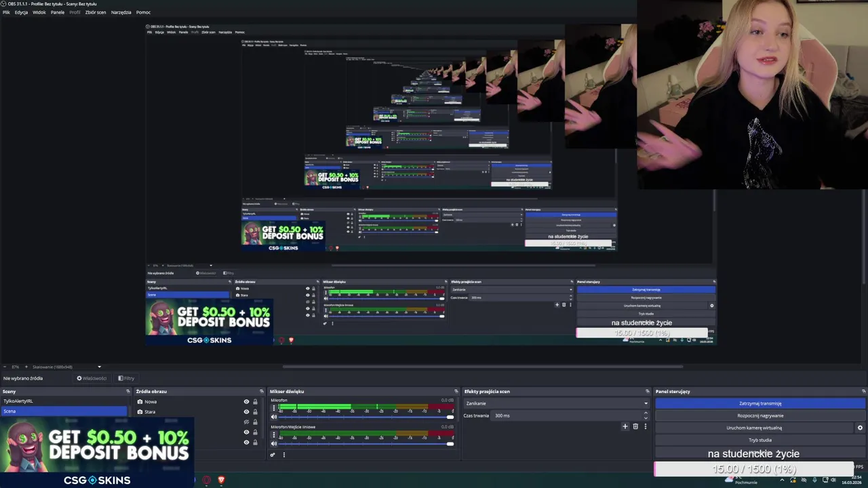This screenshot has height=488, width=868.
Task: Click Rozpocznij nagrywanie button
Action: (x=760, y=415)
